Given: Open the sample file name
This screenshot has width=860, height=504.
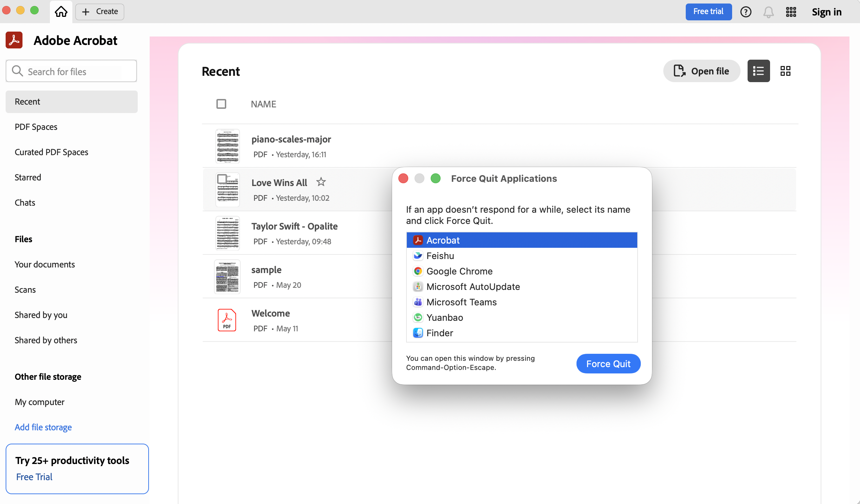Looking at the screenshot, I should 266,270.
